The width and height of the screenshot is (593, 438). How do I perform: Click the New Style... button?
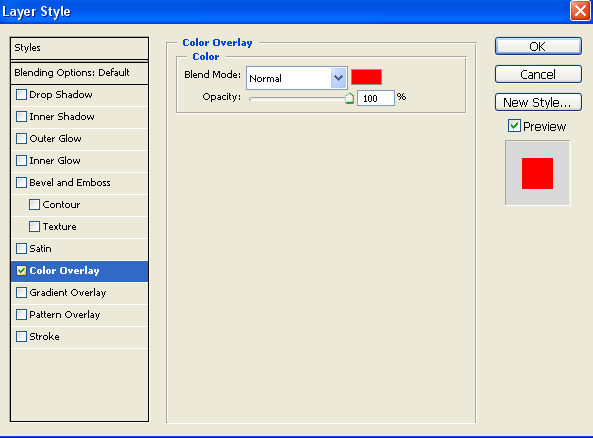[x=538, y=103]
